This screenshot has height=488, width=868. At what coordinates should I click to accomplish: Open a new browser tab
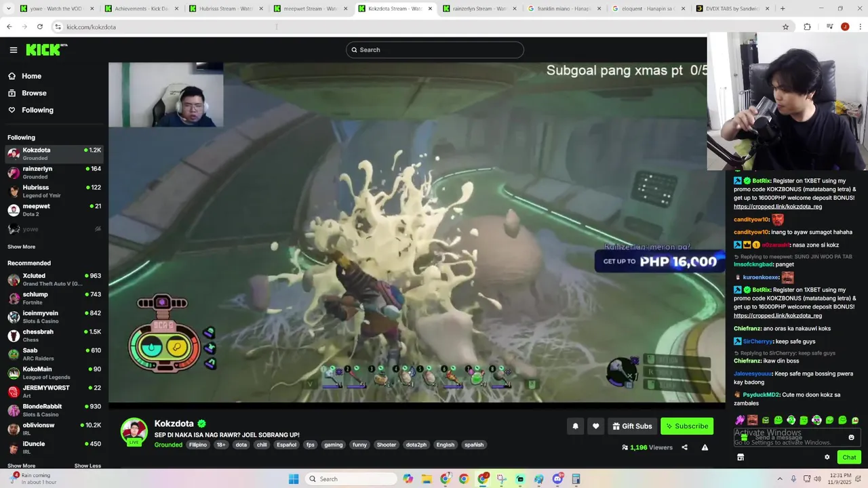[783, 9]
